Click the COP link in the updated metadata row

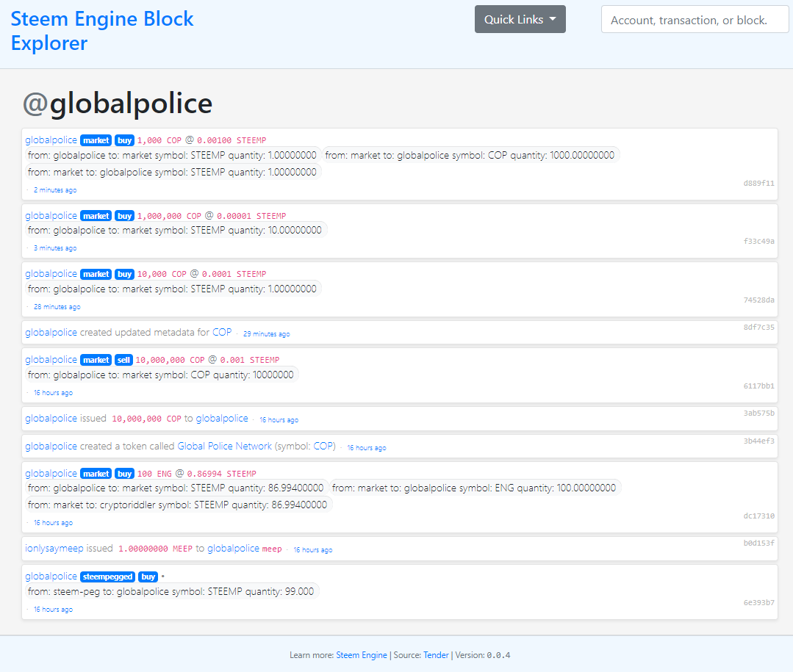point(222,333)
